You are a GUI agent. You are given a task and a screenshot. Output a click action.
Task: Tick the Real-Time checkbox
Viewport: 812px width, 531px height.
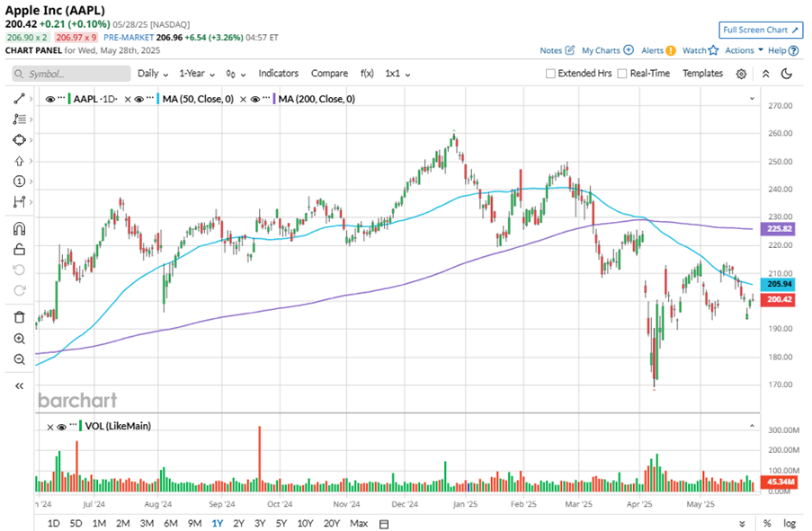622,74
